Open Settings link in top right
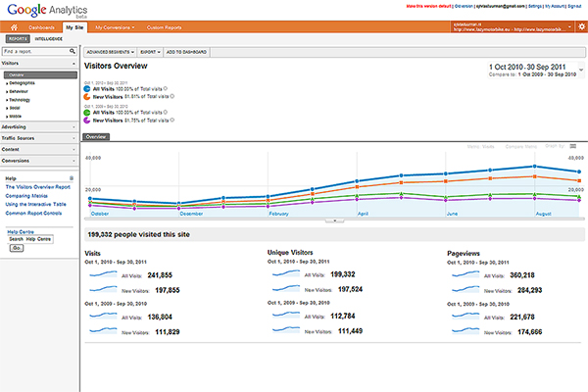 535,6
